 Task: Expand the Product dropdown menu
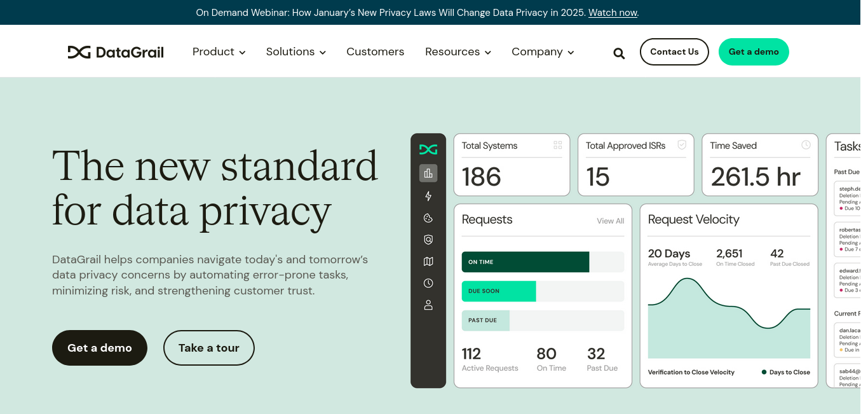click(219, 52)
